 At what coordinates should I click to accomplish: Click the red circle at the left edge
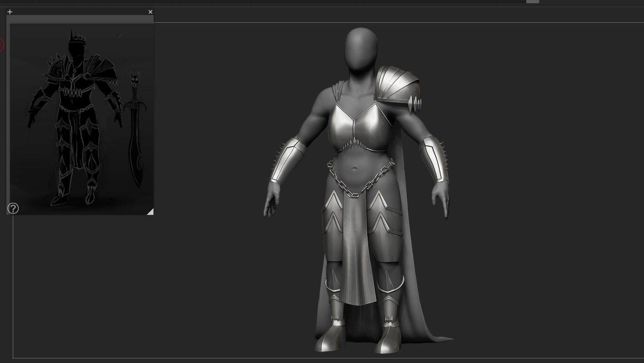[1, 44]
